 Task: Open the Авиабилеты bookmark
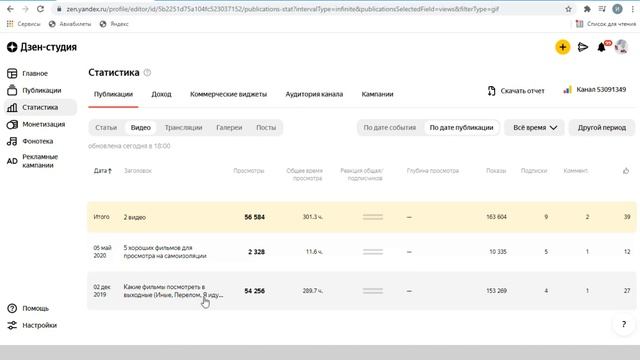point(70,24)
